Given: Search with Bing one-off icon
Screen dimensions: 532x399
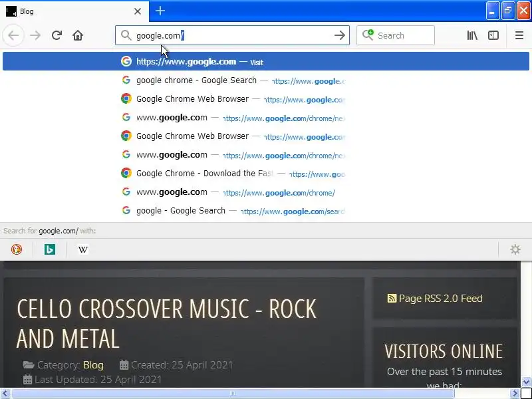Looking at the screenshot, I should coord(49,249).
